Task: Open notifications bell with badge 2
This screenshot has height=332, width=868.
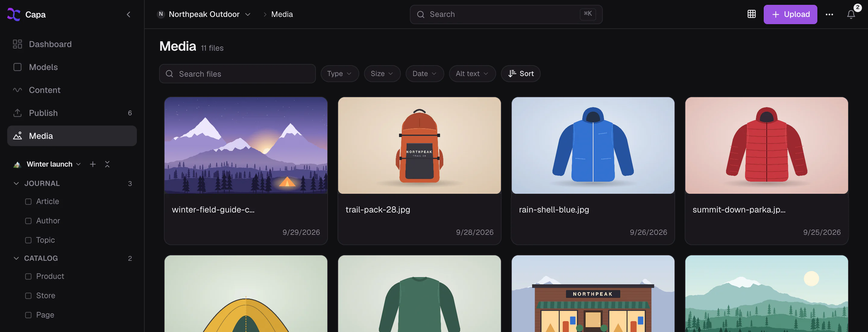Action: [x=851, y=14]
